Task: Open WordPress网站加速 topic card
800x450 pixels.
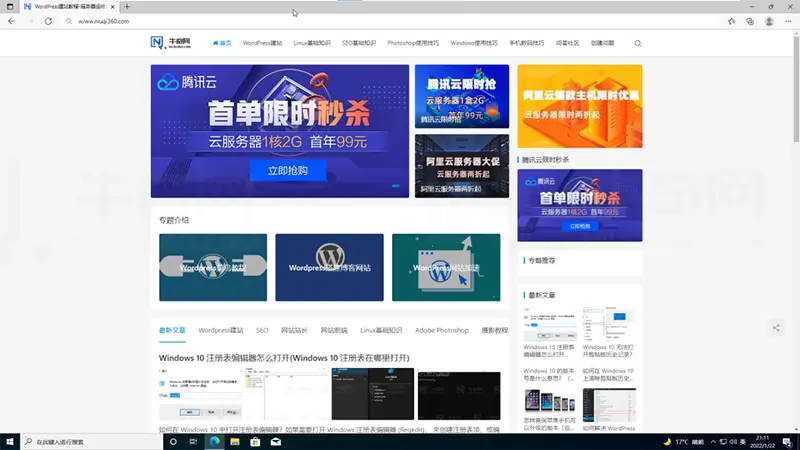Action: pos(446,267)
